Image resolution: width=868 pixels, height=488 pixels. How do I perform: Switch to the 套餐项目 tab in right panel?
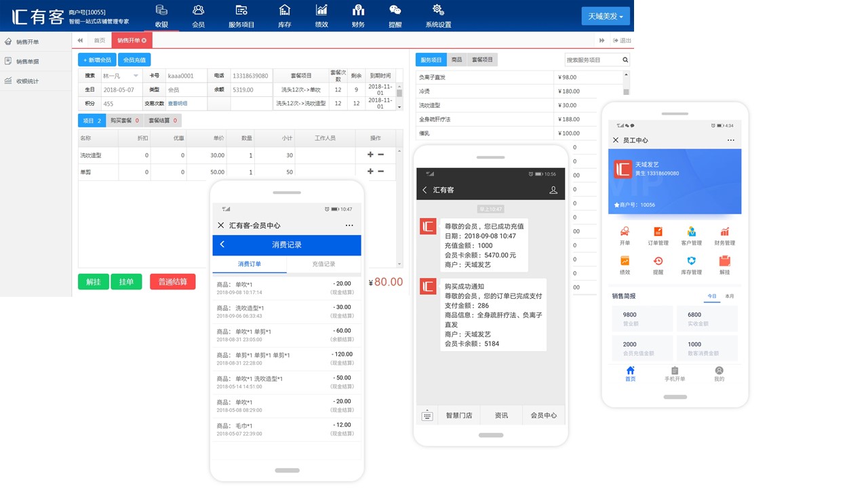pos(482,60)
